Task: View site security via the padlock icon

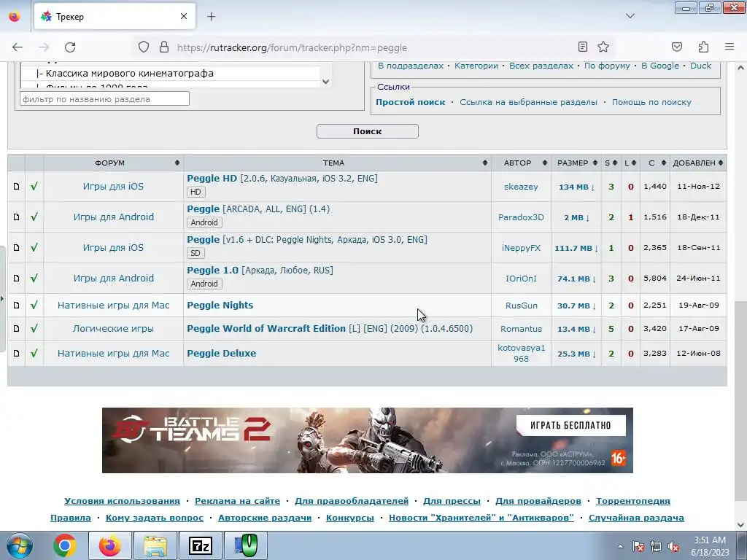Action: [x=164, y=47]
